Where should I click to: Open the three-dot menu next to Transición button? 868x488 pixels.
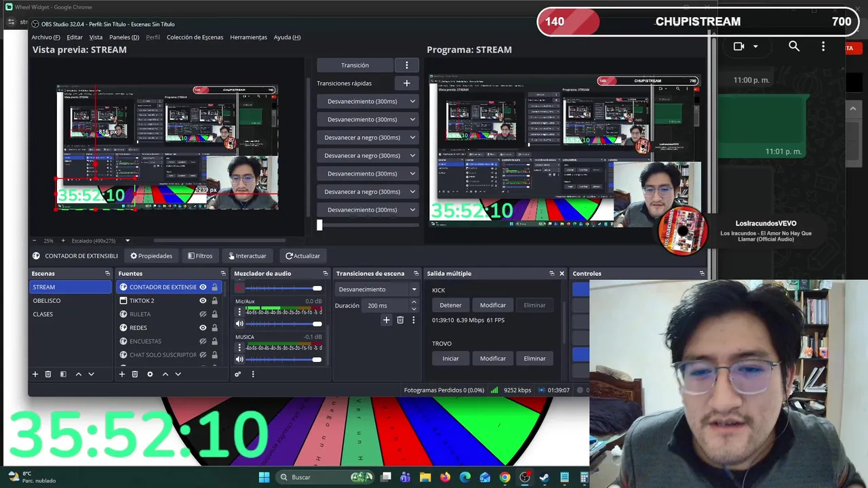point(407,65)
